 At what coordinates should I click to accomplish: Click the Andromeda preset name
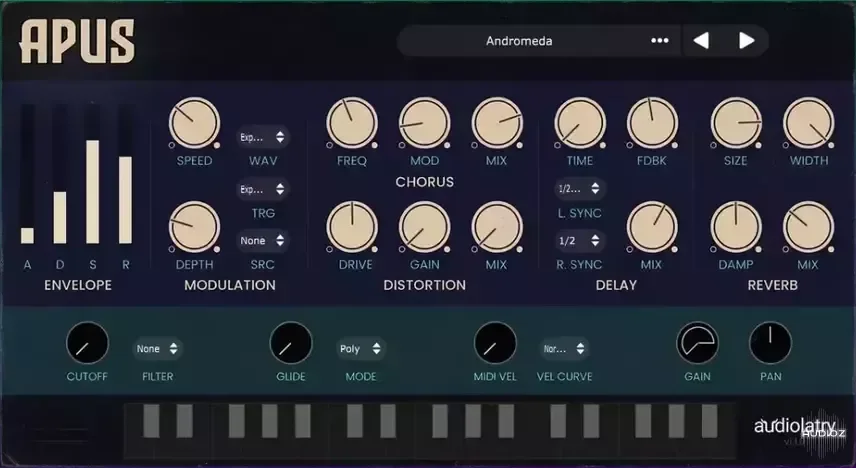(x=519, y=41)
